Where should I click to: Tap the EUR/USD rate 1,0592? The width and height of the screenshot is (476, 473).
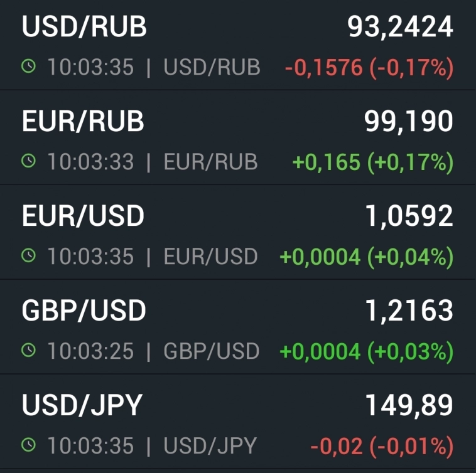pos(409,216)
